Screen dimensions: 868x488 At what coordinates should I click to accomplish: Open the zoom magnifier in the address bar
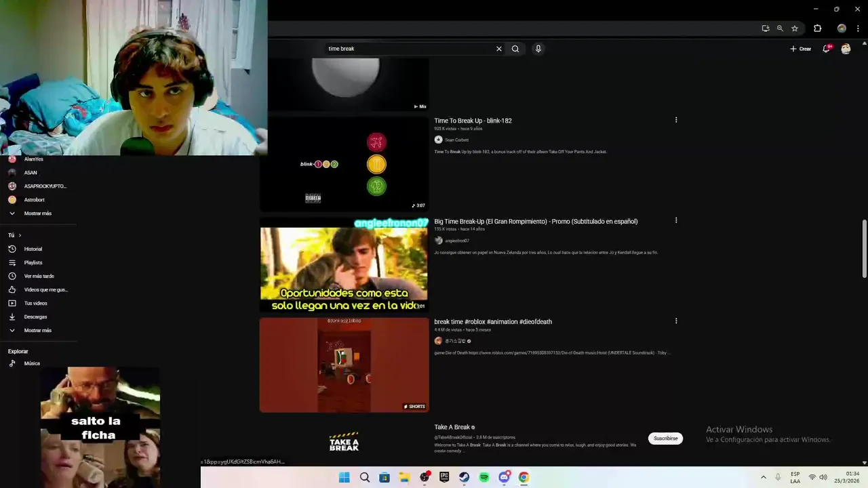pyautogui.click(x=780, y=28)
